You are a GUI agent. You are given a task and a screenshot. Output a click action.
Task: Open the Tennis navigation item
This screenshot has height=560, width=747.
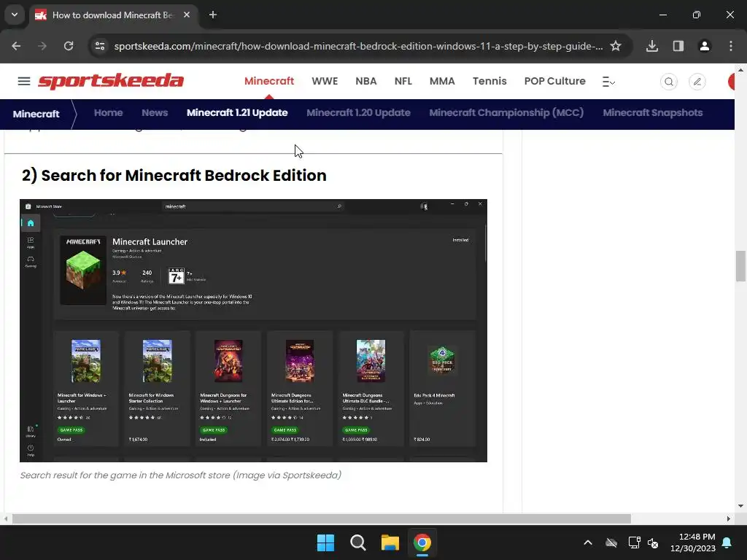pos(489,81)
